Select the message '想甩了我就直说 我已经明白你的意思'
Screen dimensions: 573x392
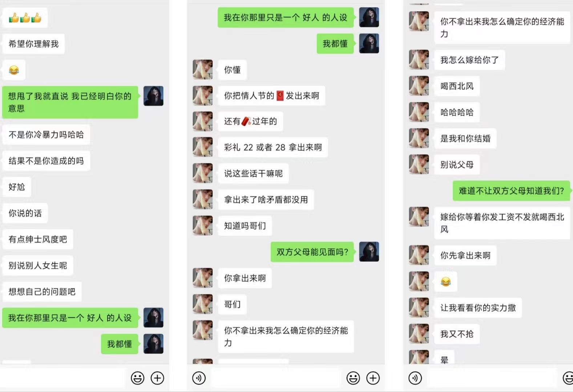click(x=70, y=102)
